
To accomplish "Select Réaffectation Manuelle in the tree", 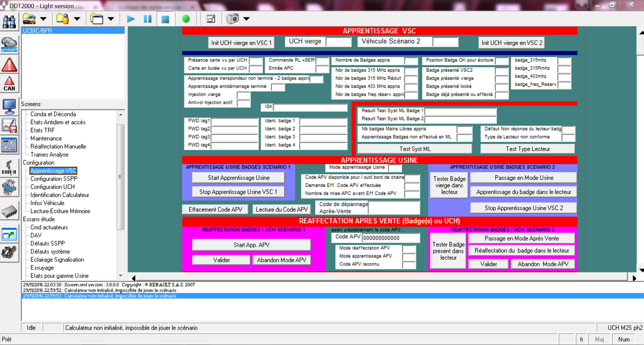I will [x=58, y=146].
